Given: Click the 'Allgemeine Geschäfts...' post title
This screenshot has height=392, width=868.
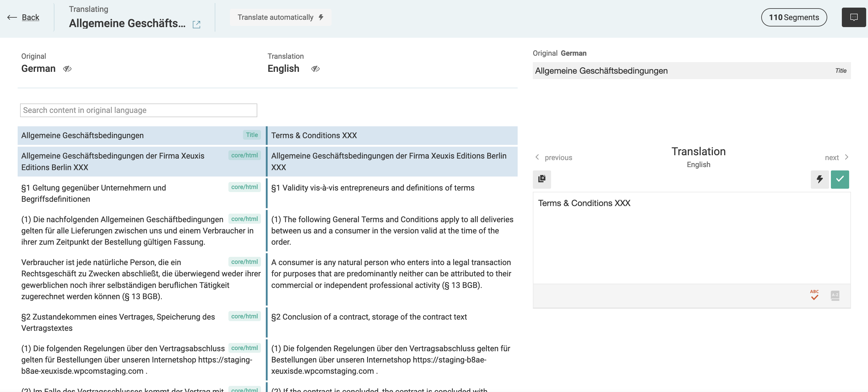Looking at the screenshot, I should tap(127, 23).
